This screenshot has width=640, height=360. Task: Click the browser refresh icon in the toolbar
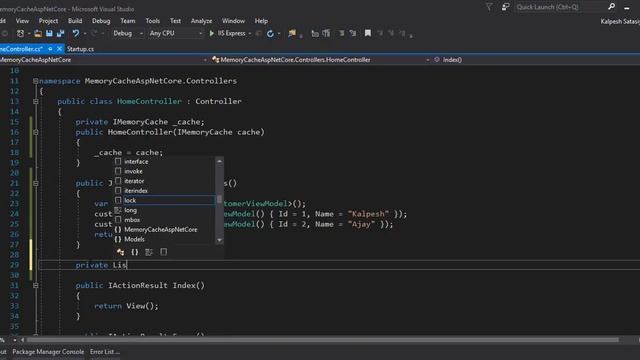pyautogui.click(x=270, y=33)
